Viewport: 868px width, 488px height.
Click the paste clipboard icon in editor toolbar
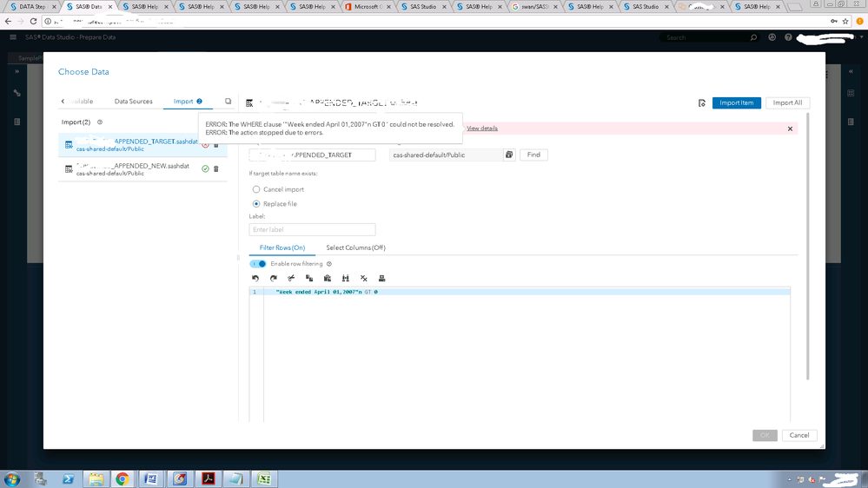point(328,279)
